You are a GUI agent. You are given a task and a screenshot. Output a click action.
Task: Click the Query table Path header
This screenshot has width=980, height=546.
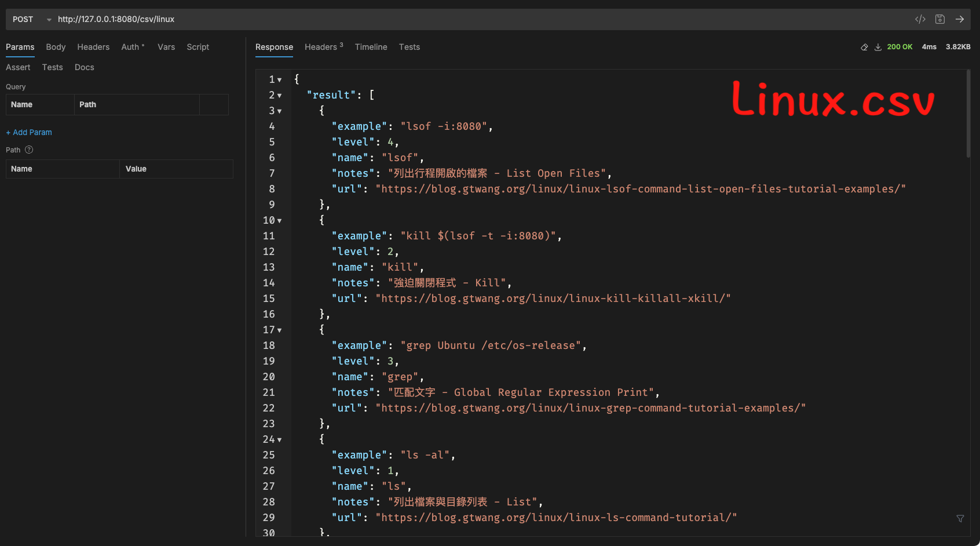tap(137, 104)
